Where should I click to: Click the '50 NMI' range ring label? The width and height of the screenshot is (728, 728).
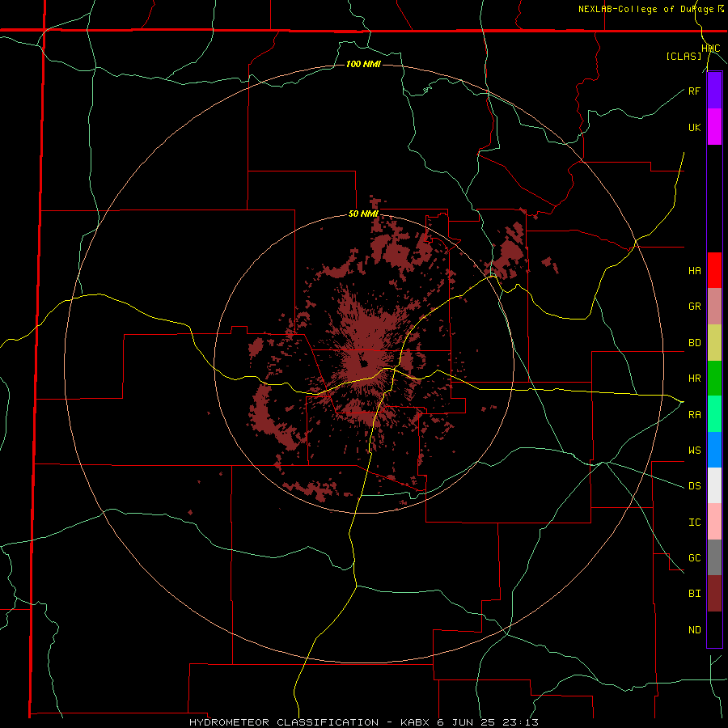coord(363,214)
